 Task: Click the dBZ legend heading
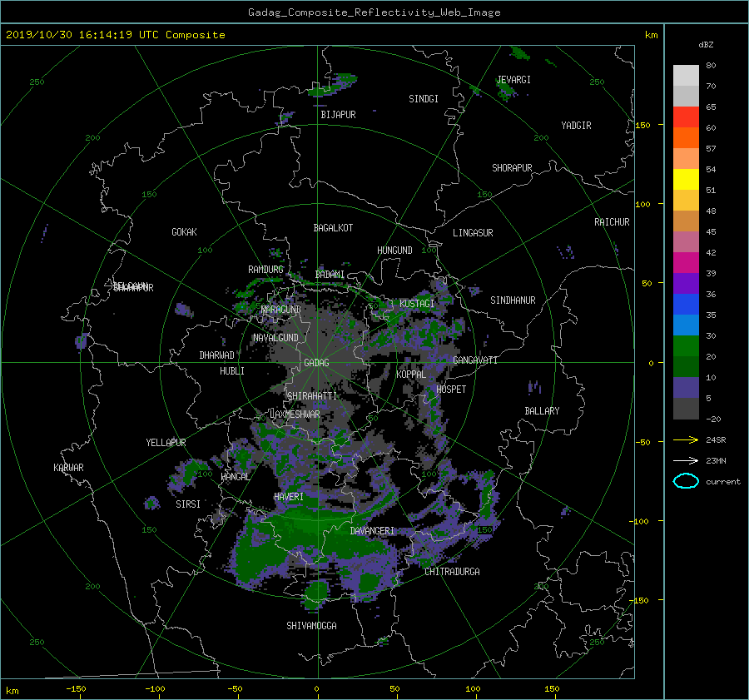point(706,45)
